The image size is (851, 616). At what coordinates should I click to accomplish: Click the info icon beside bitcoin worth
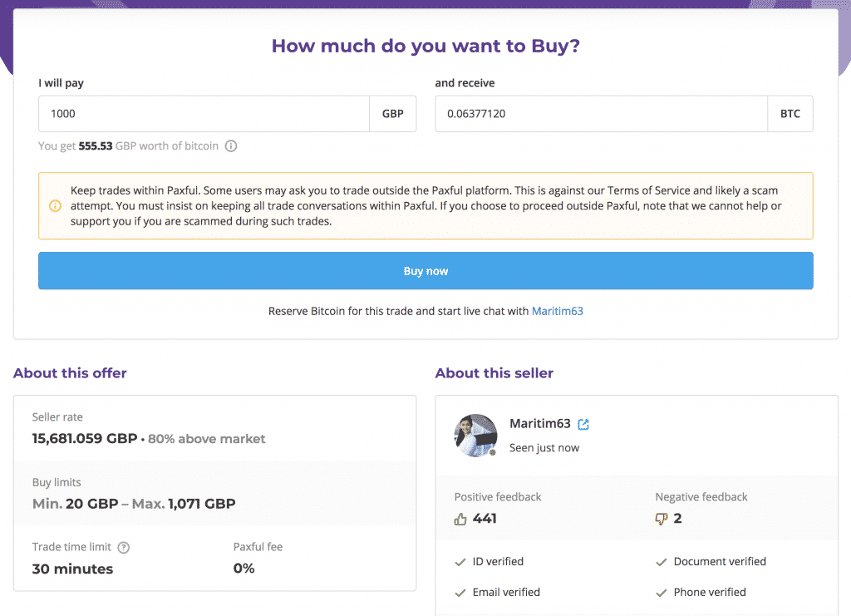coord(231,146)
